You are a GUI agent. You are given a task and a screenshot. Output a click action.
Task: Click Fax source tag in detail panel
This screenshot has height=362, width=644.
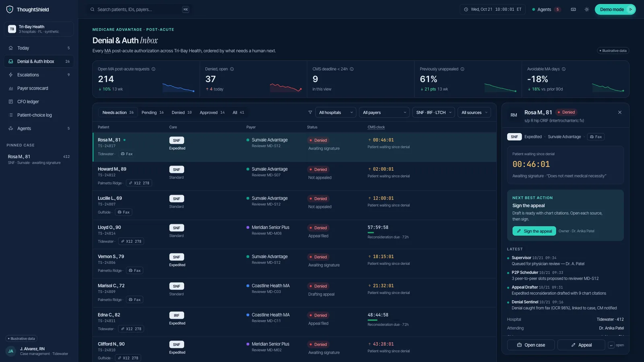(596, 137)
